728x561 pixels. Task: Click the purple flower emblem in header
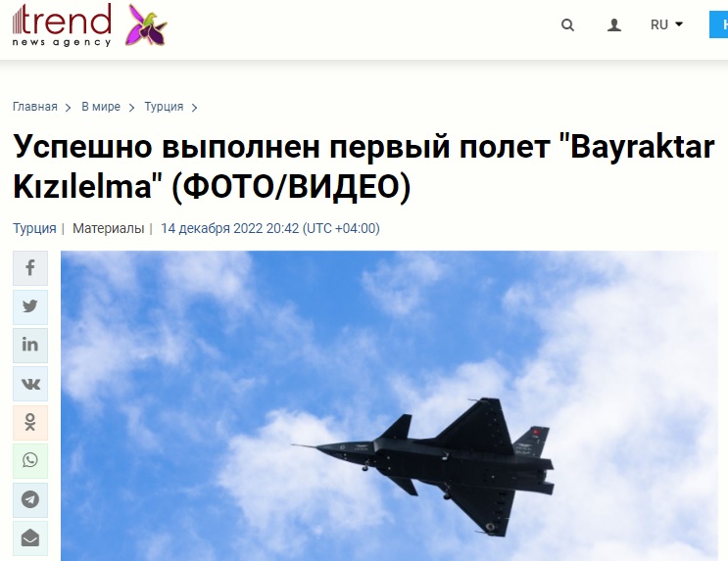point(146,25)
